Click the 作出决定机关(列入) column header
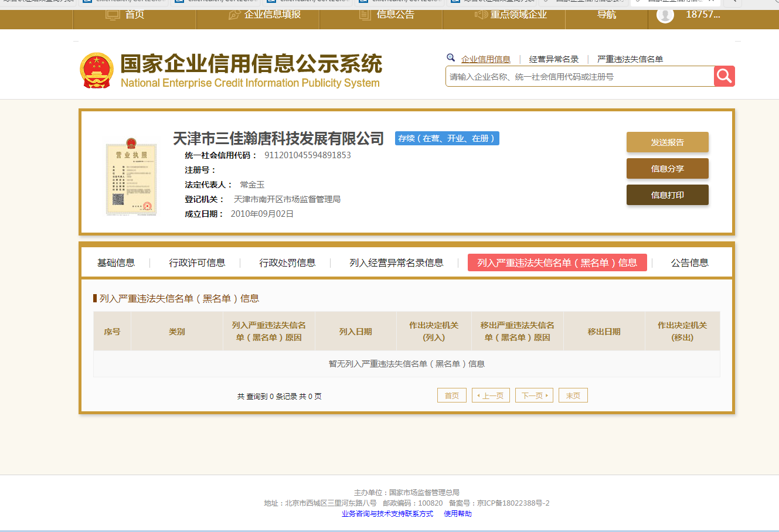The width and height of the screenshot is (779, 532). tap(434, 332)
